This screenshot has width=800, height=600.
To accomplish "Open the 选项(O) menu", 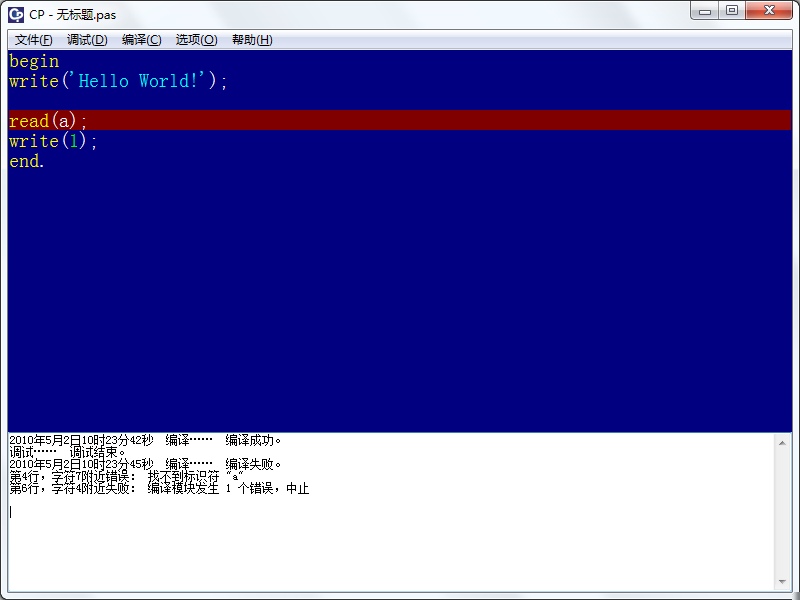I will pos(196,40).
